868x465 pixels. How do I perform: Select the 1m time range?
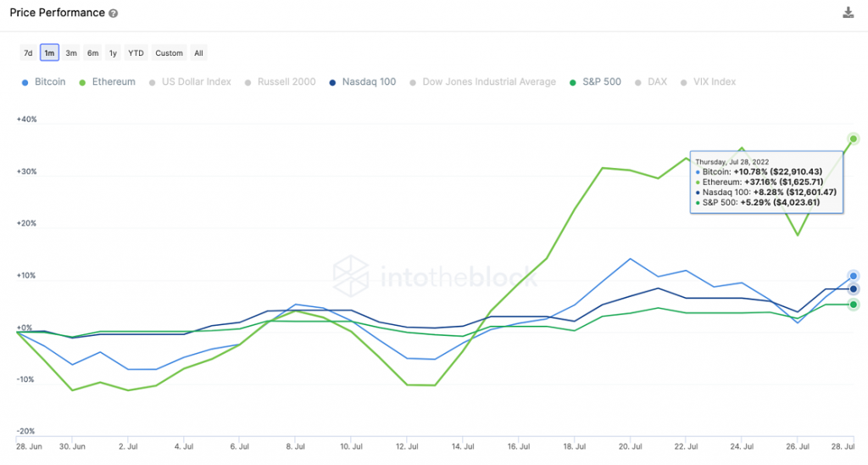click(49, 53)
